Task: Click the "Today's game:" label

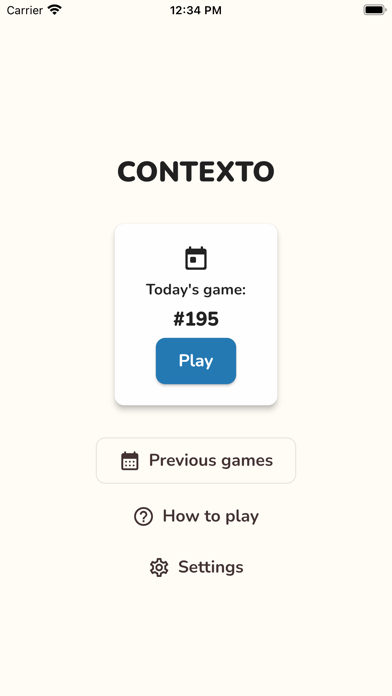Action: (x=196, y=290)
